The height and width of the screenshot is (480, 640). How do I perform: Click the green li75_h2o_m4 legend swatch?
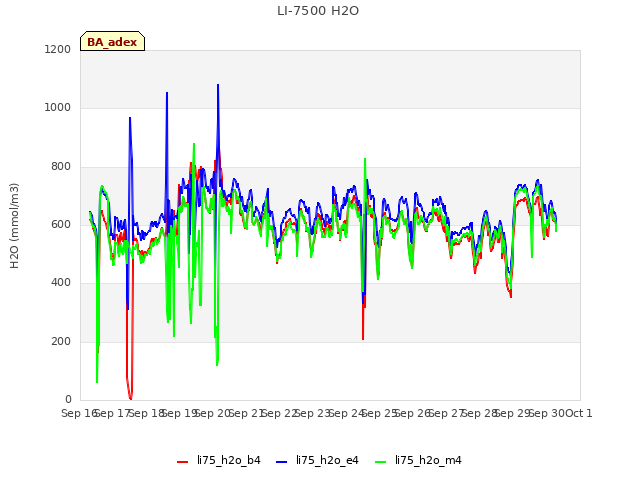(380, 462)
